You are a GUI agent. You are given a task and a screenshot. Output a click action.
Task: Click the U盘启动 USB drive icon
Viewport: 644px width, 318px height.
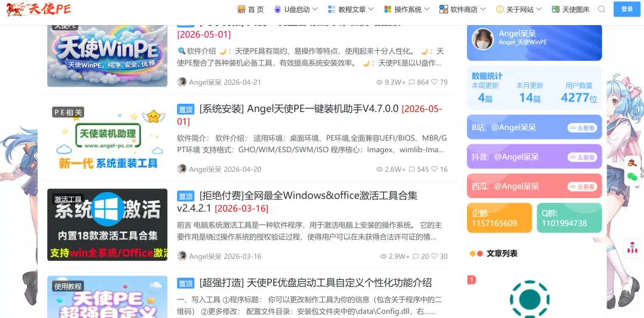click(277, 9)
